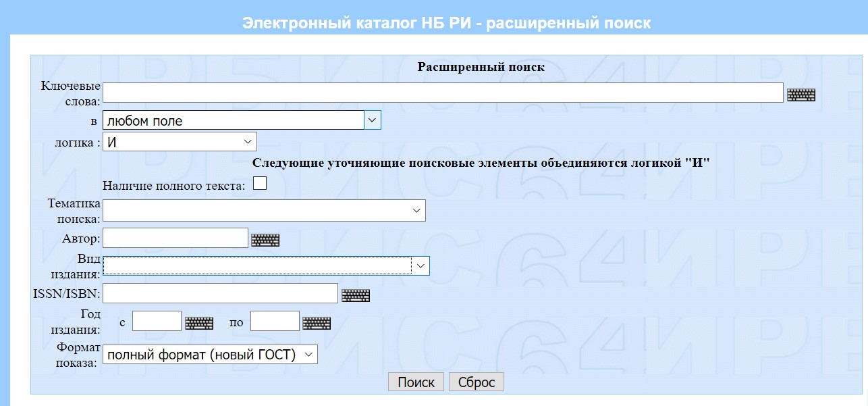Open virtual keyboard next to keywords field
Image resolution: width=868 pixels, height=406 pixels.
tap(801, 95)
